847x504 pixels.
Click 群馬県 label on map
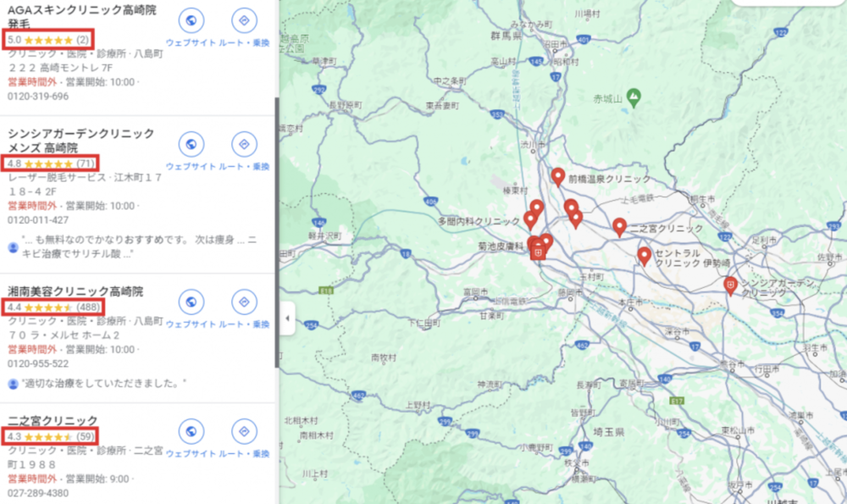click(x=507, y=36)
